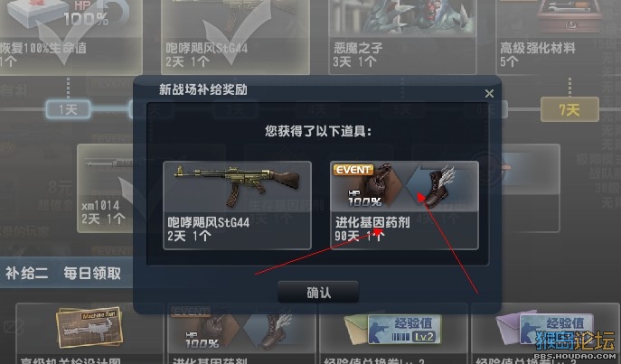Screen dimensions: 621x364
Task: Click the 恢复100%生命值 medkit card
Action: [71, 37]
